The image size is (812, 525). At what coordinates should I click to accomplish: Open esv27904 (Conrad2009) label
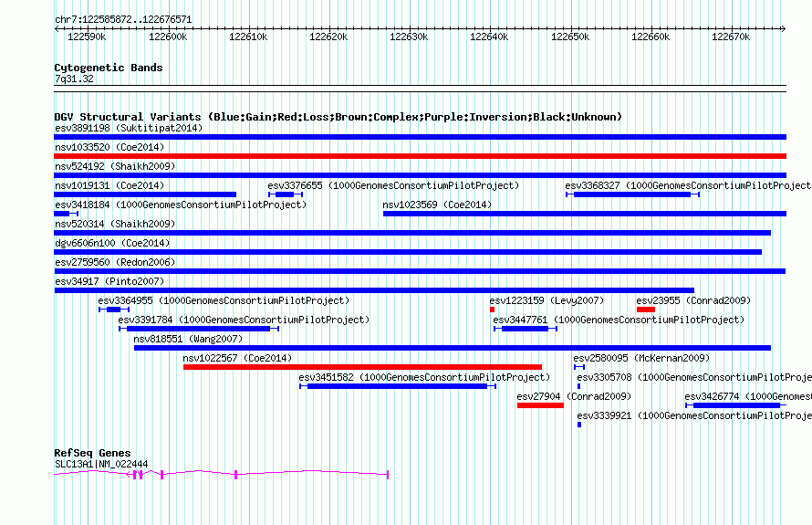574,396
